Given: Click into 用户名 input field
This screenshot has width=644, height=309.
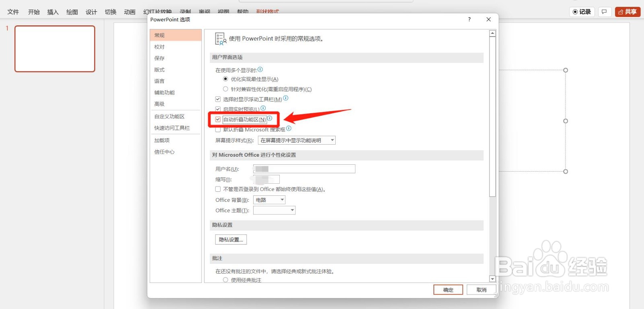Looking at the screenshot, I should click(x=304, y=169).
